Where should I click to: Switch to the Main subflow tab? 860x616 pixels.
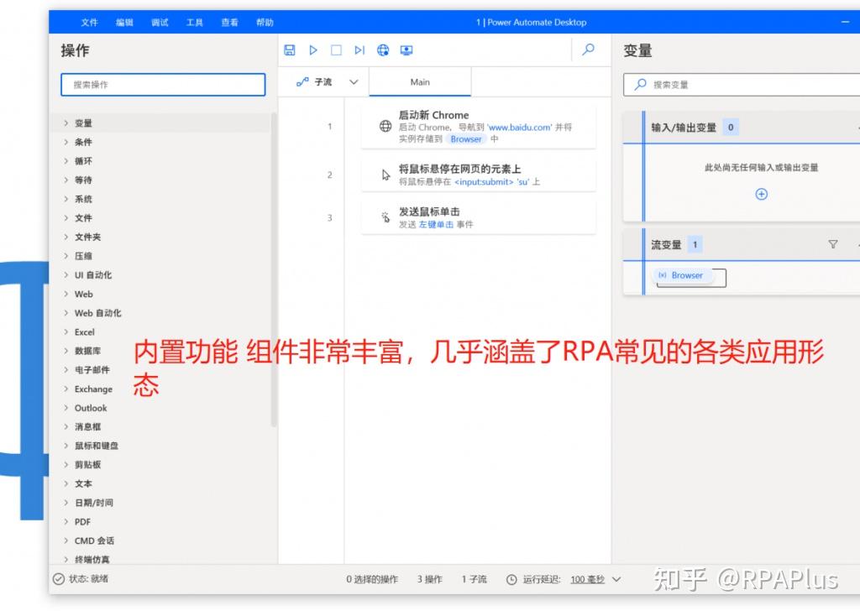(420, 82)
